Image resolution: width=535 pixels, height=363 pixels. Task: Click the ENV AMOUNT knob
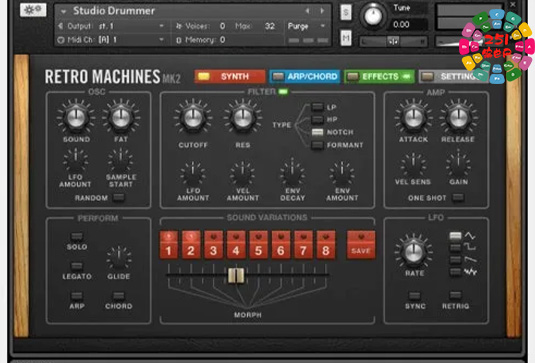[x=342, y=174]
